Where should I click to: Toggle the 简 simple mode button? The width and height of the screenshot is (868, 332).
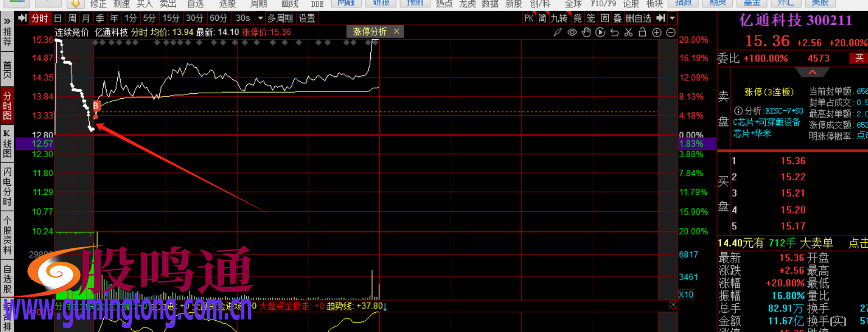coord(543,18)
